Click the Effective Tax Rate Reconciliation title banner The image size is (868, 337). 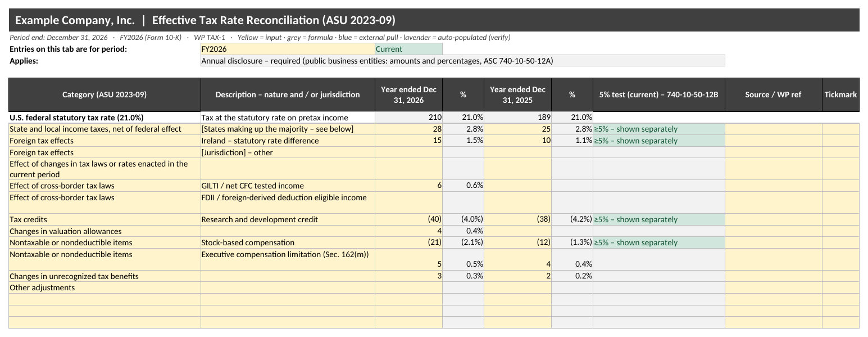[x=434, y=20]
